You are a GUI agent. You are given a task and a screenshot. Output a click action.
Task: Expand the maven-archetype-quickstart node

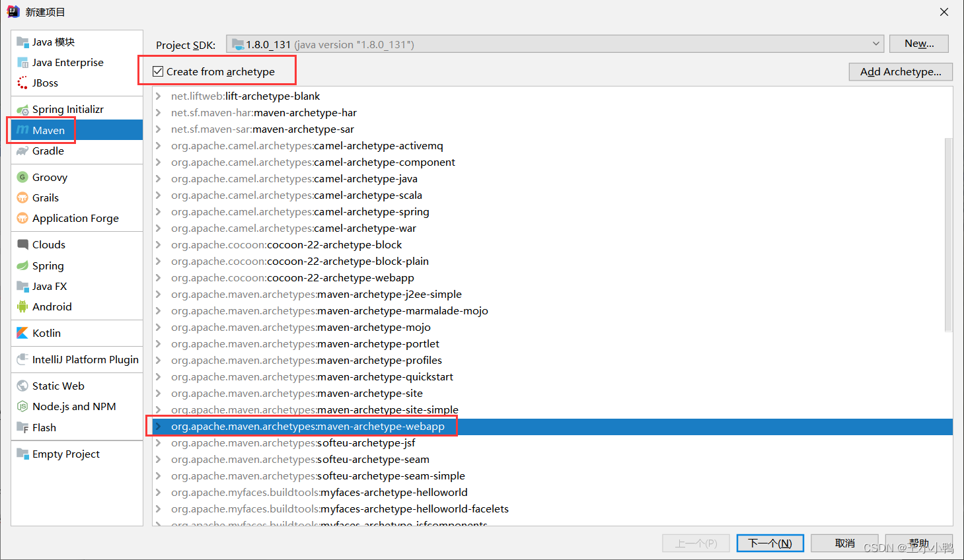point(159,376)
